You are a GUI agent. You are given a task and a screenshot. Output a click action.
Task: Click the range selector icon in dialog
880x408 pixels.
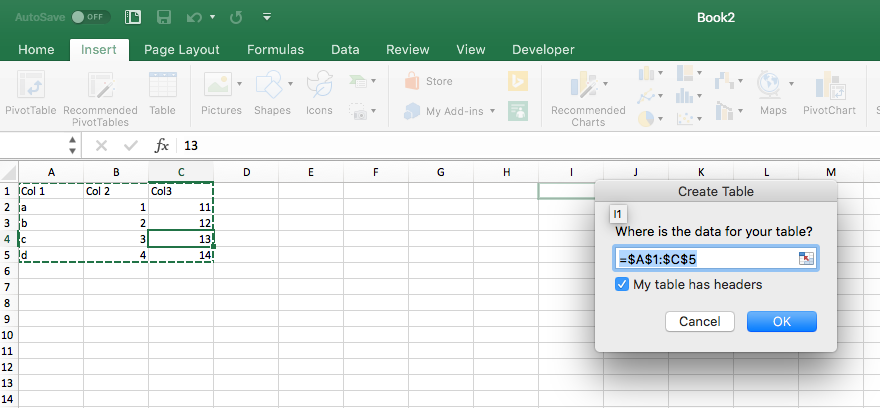pyautogui.click(x=806, y=259)
